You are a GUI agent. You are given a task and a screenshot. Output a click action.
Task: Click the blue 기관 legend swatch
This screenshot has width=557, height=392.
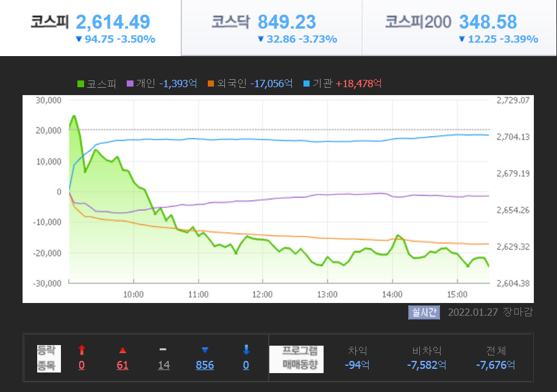click(x=307, y=84)
